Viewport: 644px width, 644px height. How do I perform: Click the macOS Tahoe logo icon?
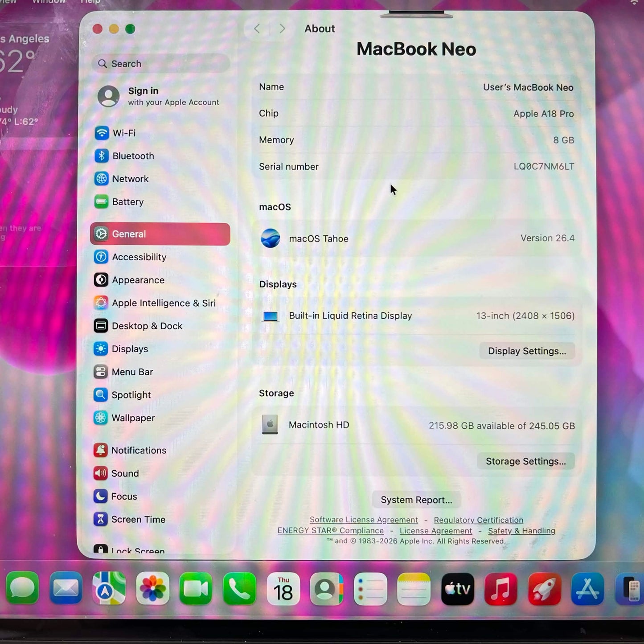coord(271,238)
